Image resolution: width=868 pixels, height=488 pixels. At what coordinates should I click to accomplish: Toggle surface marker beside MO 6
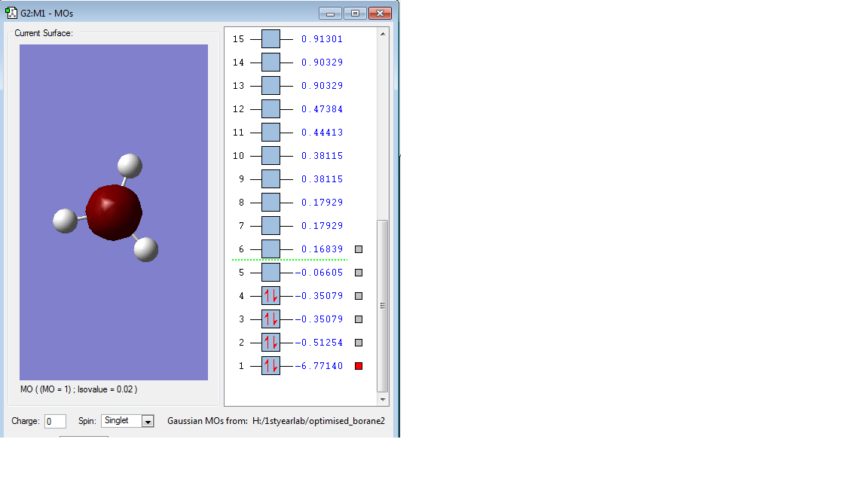click(359, 249)
